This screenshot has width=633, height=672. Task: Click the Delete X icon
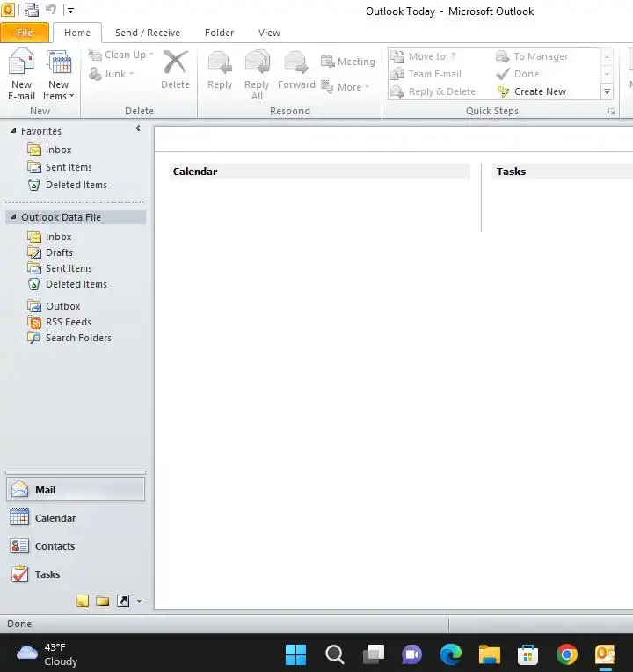pos(175,62)
